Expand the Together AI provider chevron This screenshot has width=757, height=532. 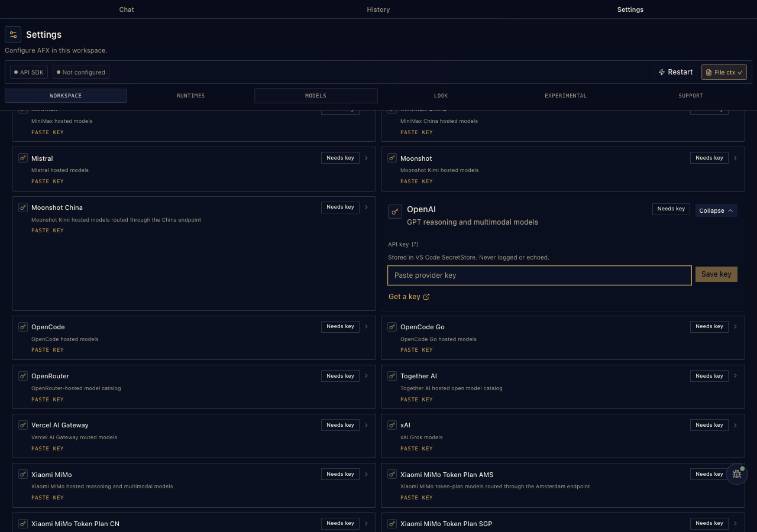736,376
